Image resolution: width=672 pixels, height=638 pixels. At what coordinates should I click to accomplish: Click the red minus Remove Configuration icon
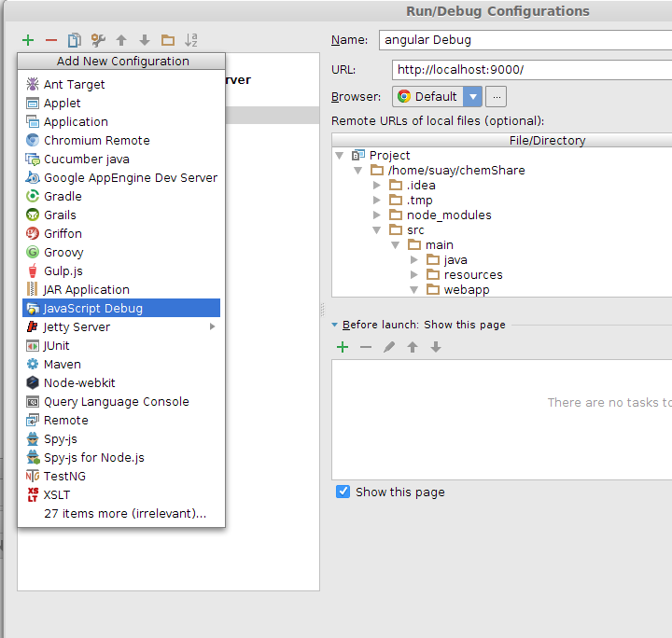51,40
